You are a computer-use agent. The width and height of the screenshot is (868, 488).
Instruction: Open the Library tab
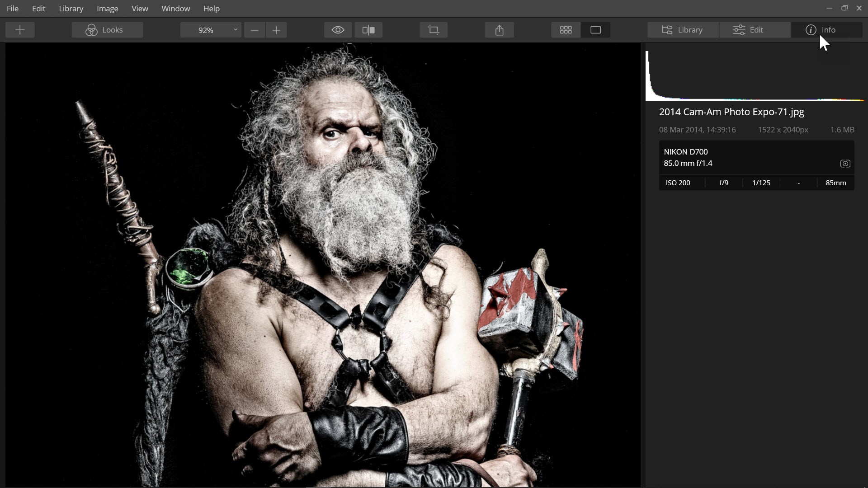pyautogui.click(x=682, y=30)
